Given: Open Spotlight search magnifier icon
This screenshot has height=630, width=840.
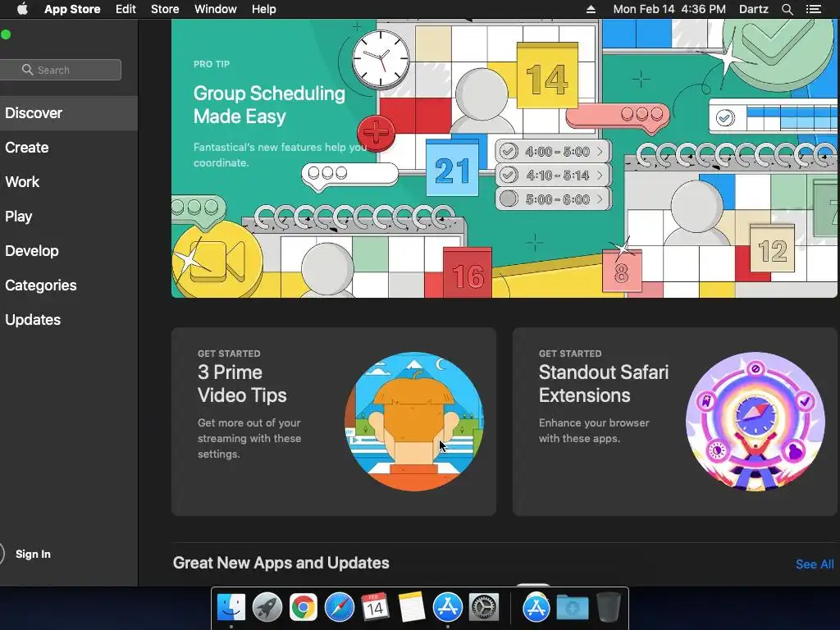Looking at the screenshot, I should (x=787, y=9).
